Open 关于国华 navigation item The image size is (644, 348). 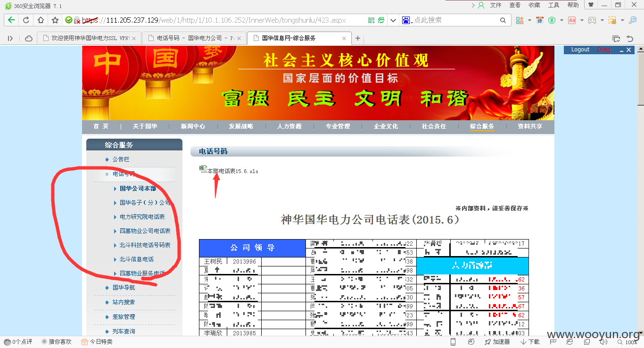point(145,126)
